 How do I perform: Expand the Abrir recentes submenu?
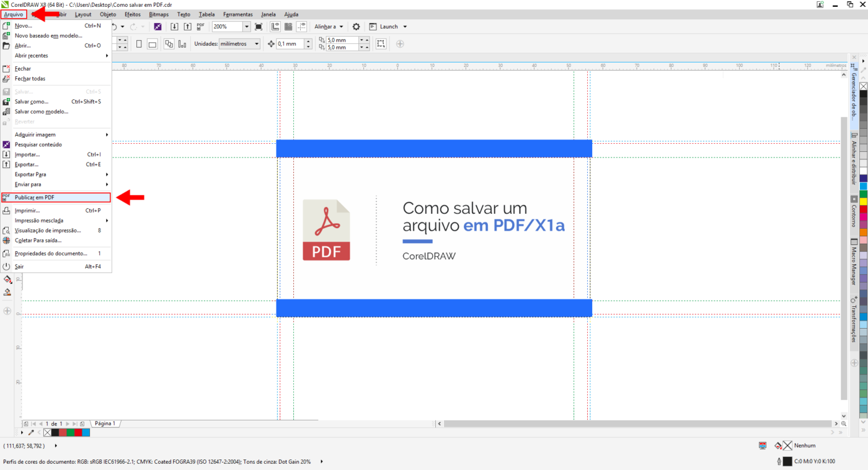point(56,56)
